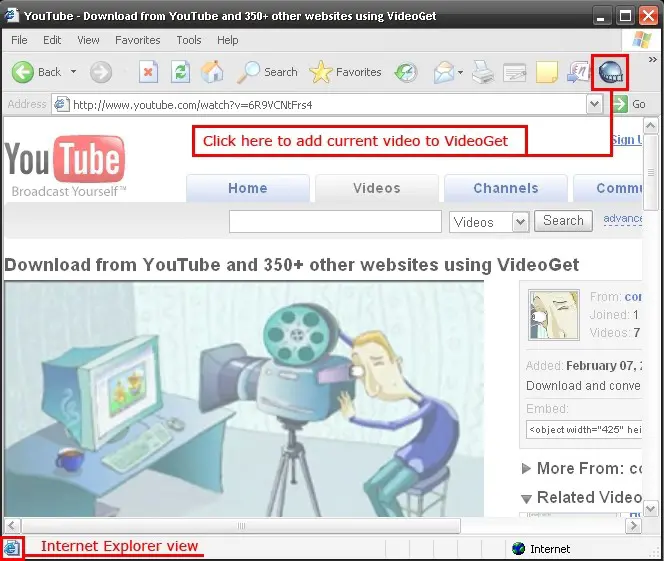Screen dimensions: 664x561
Task: Expand the address bar dropdown
Action: click(x=594, y=104)
